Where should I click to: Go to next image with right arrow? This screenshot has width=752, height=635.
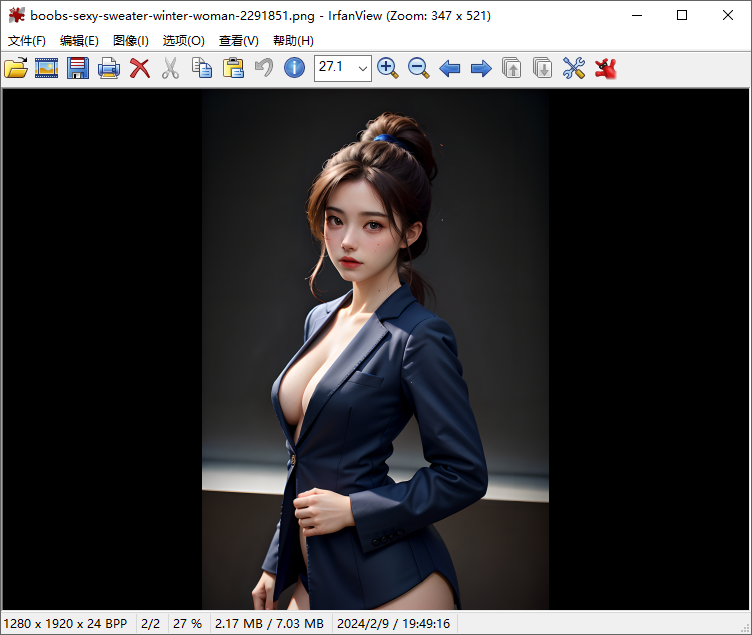pos(481,68)
